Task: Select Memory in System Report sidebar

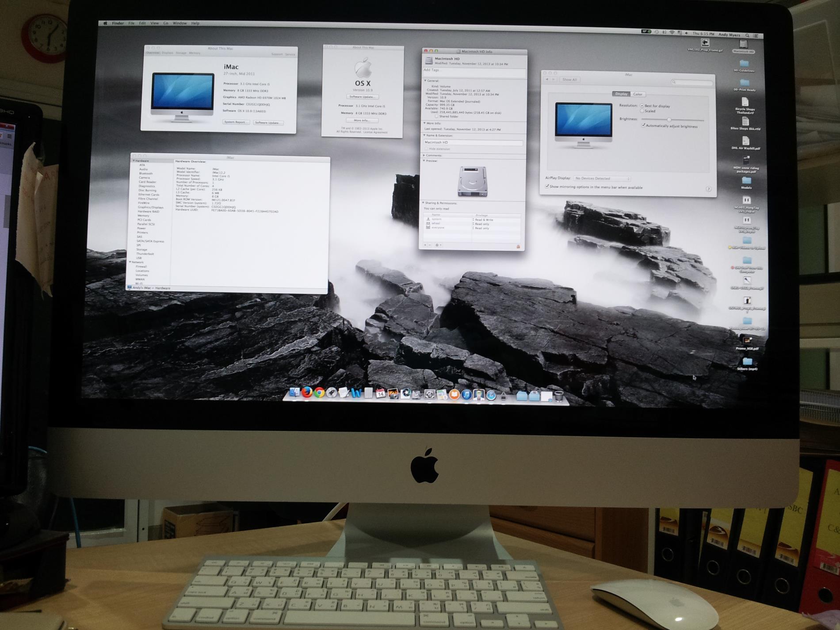Action: click(143, 216)
